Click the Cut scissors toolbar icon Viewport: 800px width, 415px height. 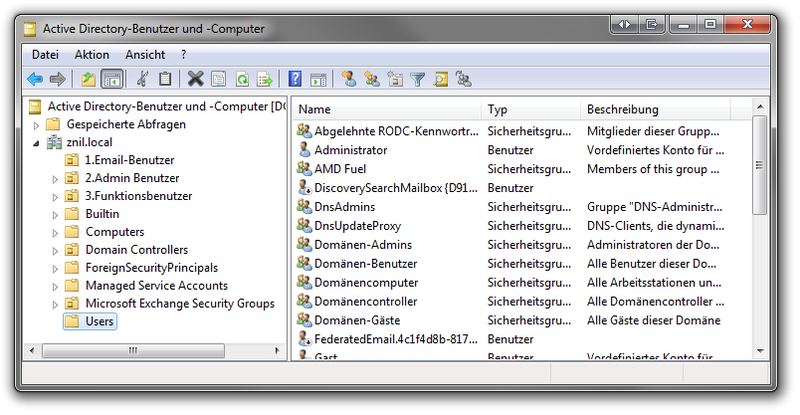point(143,79)
